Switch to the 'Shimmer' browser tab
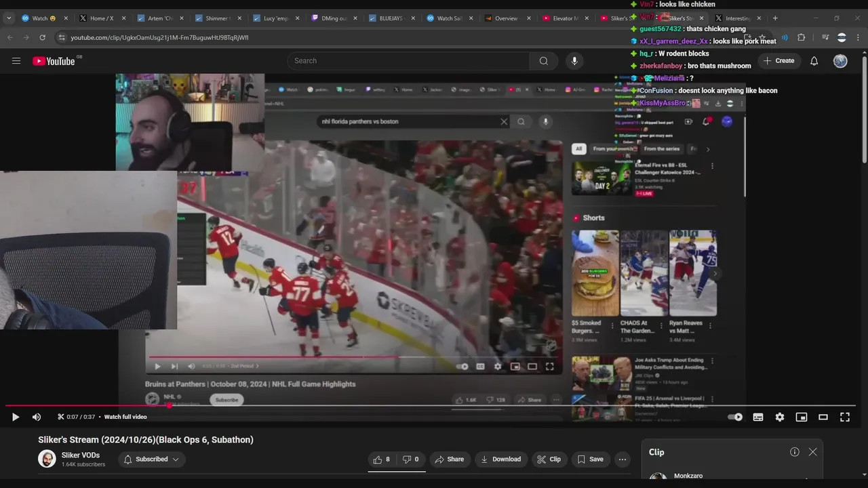The width and height of the screenshot is (868, 488). click(217, 18)
